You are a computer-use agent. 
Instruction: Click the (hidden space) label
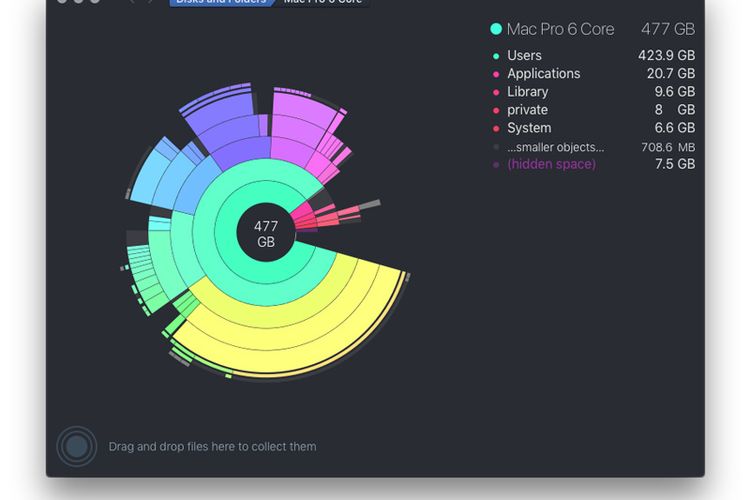[551, 164]
